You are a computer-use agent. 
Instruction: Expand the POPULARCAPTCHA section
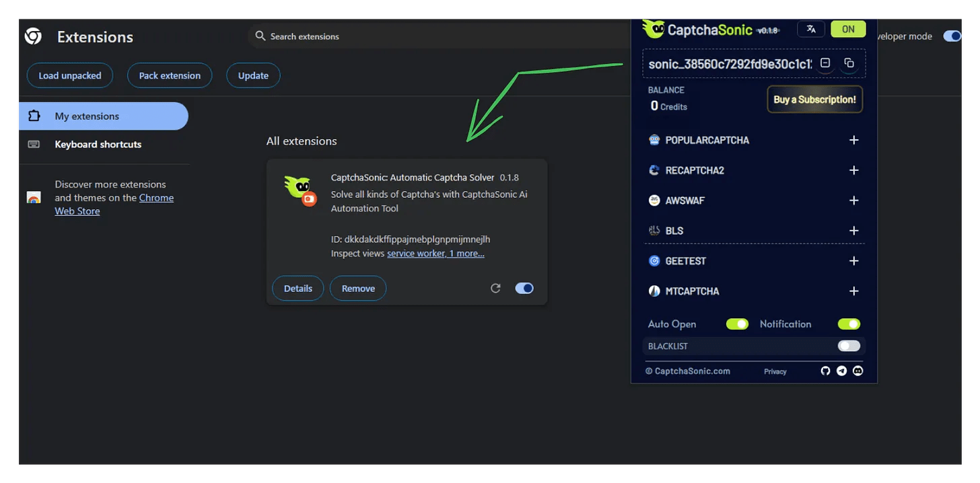point(853,140)
